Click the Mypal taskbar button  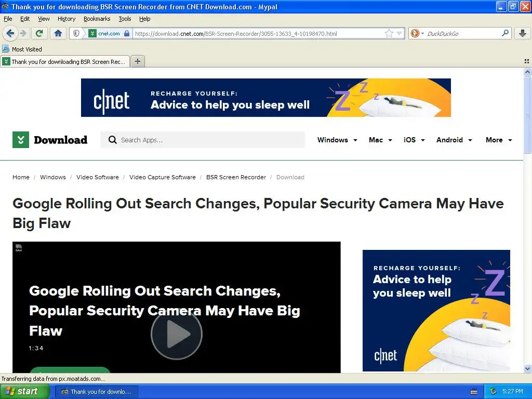(97, 392)
